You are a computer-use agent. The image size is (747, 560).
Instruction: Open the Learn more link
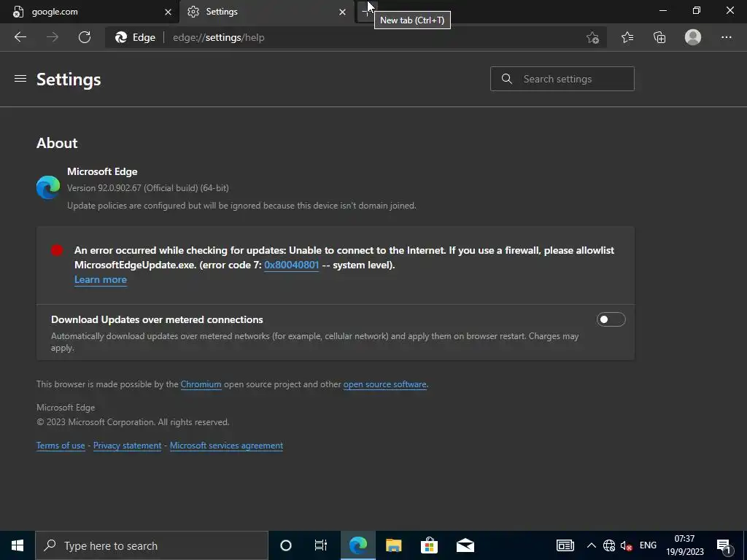click(x=101, y=279)
